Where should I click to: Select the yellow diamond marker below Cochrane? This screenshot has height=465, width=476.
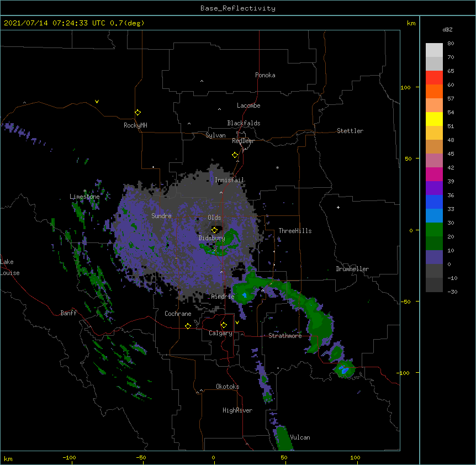coord(188,326)
